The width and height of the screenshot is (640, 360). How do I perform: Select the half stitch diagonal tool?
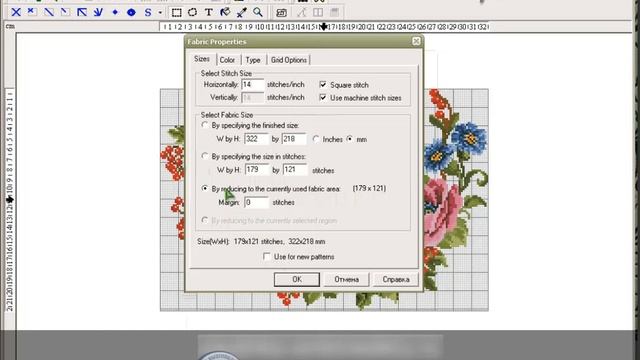pos(49,12)
